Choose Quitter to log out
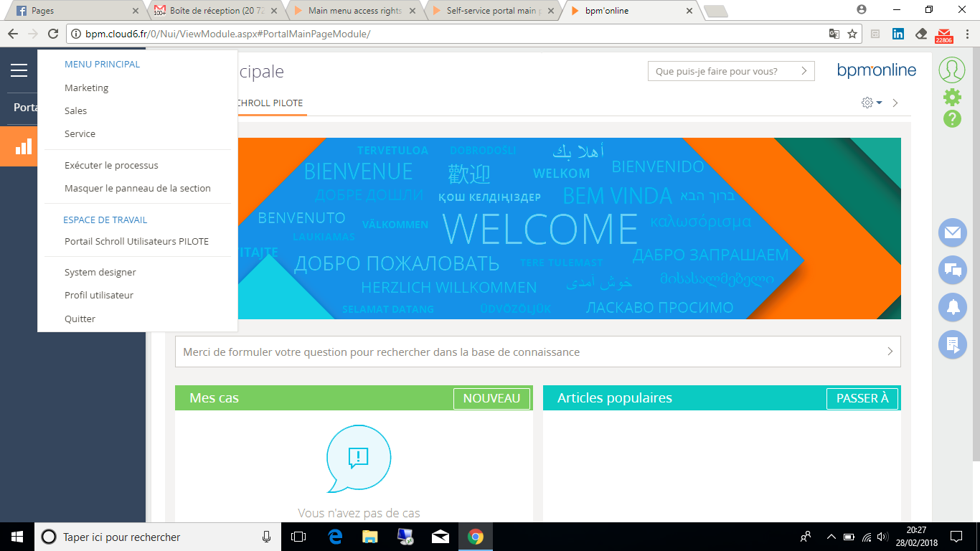The height and width of the screenshot is (551, 980). tap(80, 319)
